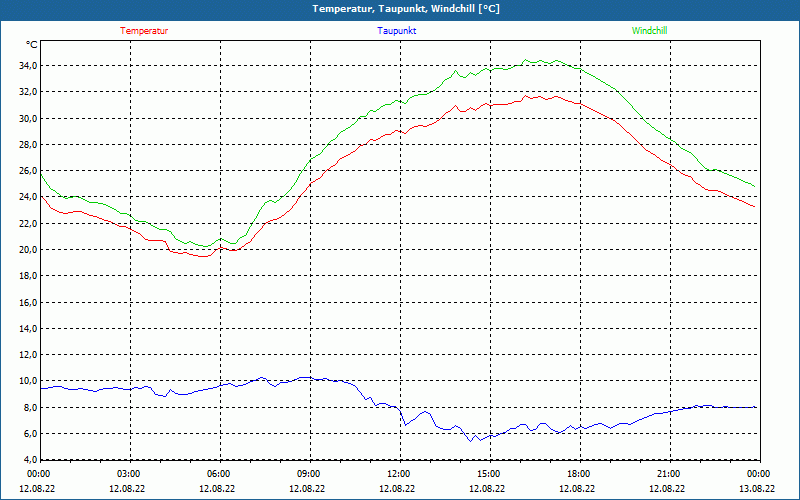Click the 13.08.22 date label
The width and height of the screenshot is (800, 500).
point(757,488)
